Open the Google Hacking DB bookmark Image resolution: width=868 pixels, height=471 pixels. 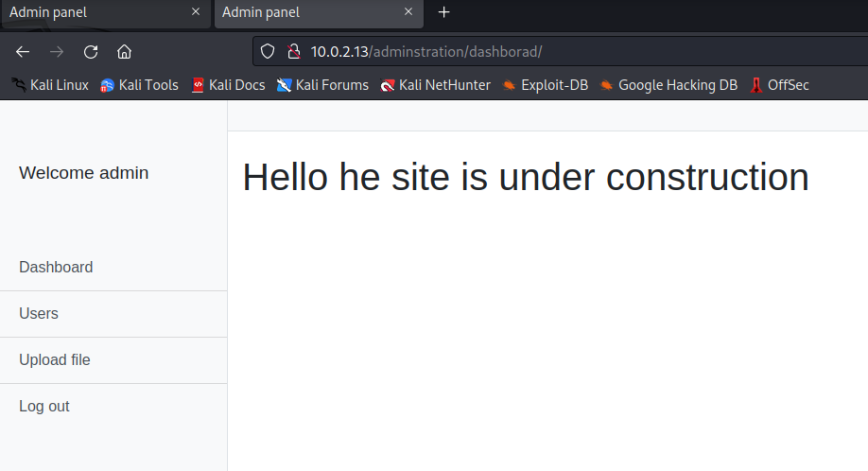[x=668, y=85]
